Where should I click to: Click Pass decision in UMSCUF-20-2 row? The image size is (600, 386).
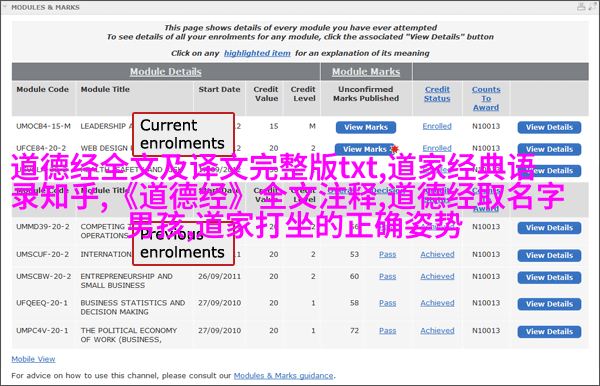point(388,254)
